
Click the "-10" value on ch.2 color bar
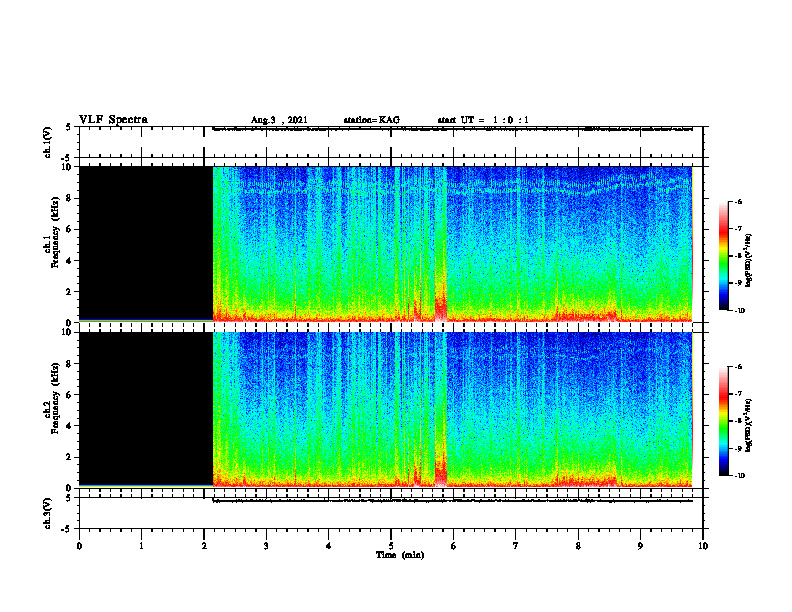[739, 475]
